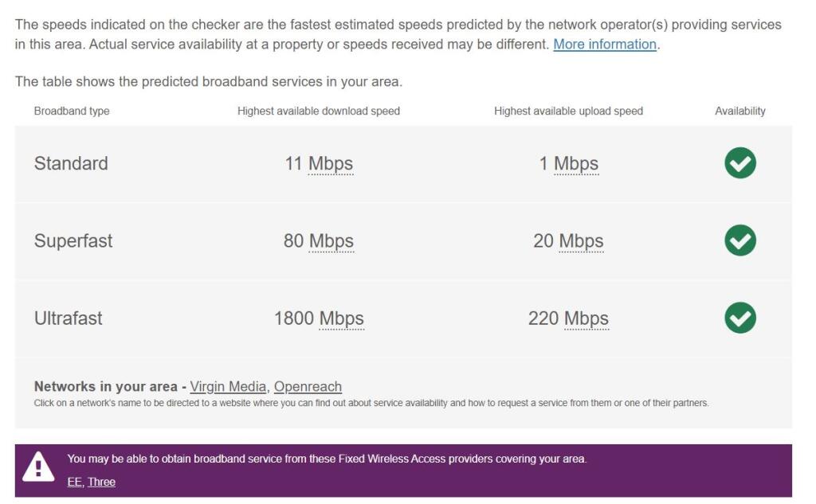Screen dimensions: 816x504
Task: Open the Virgin Media network link
Action: (228, 387)
